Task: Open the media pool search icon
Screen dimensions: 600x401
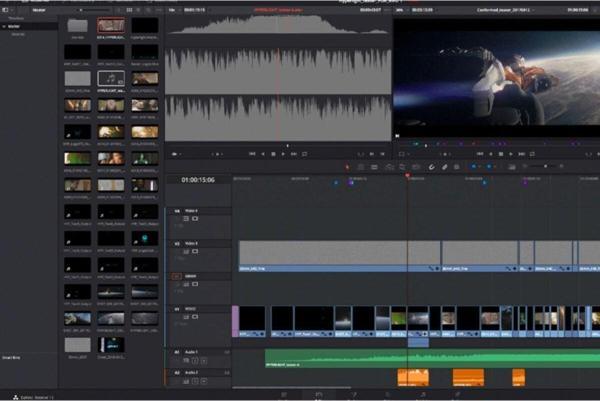Action: coord(148,10)
